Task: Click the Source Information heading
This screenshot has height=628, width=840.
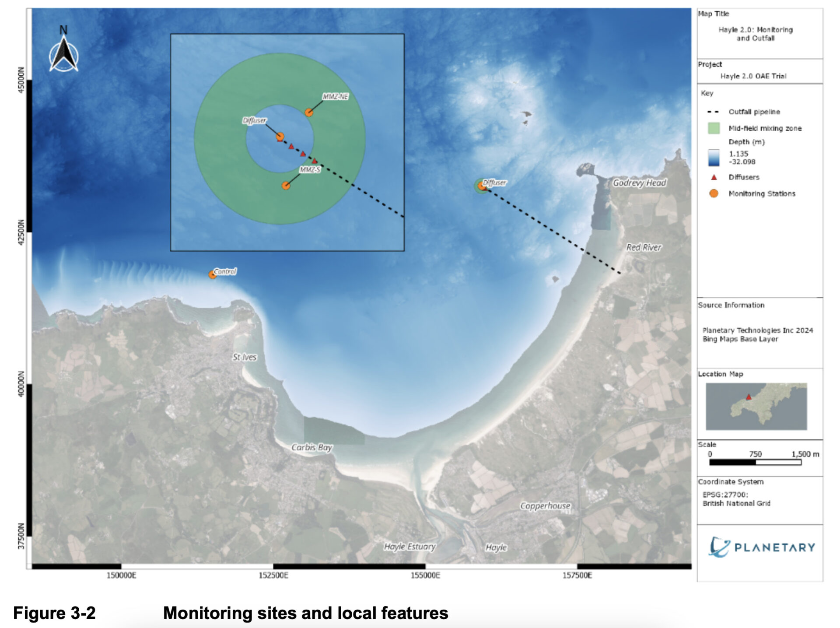Action: point(731,305)
